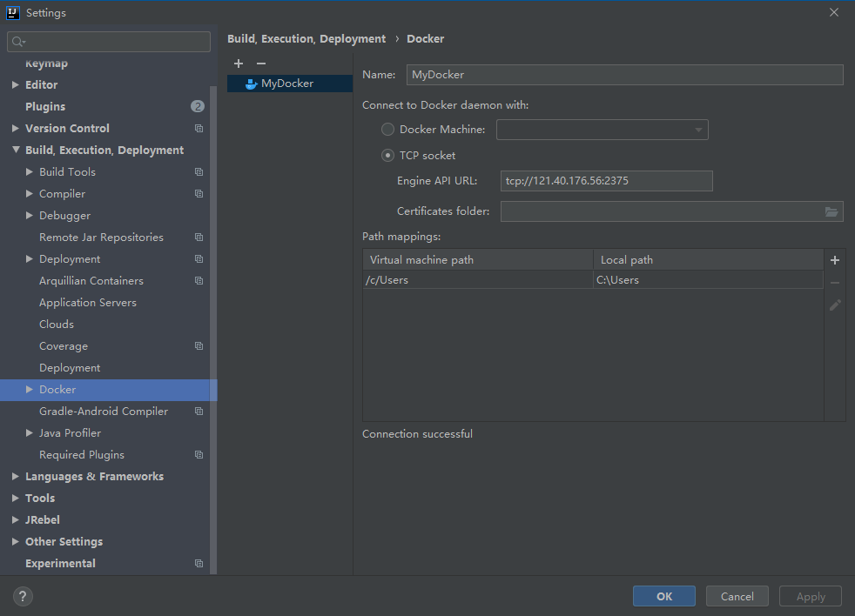Browse certificates folder with folder icon

pos(831,211)
